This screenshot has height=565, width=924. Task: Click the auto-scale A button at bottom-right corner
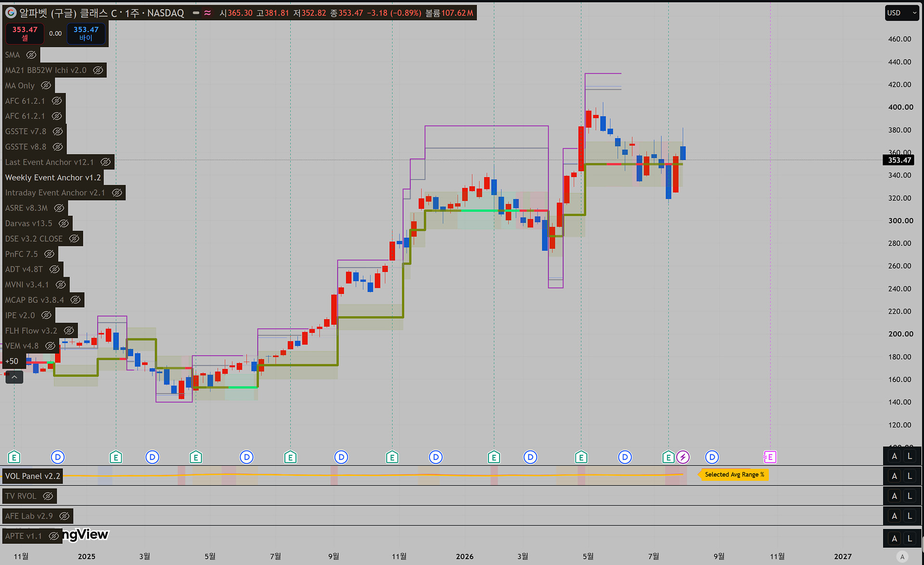(x=902, y=557)
